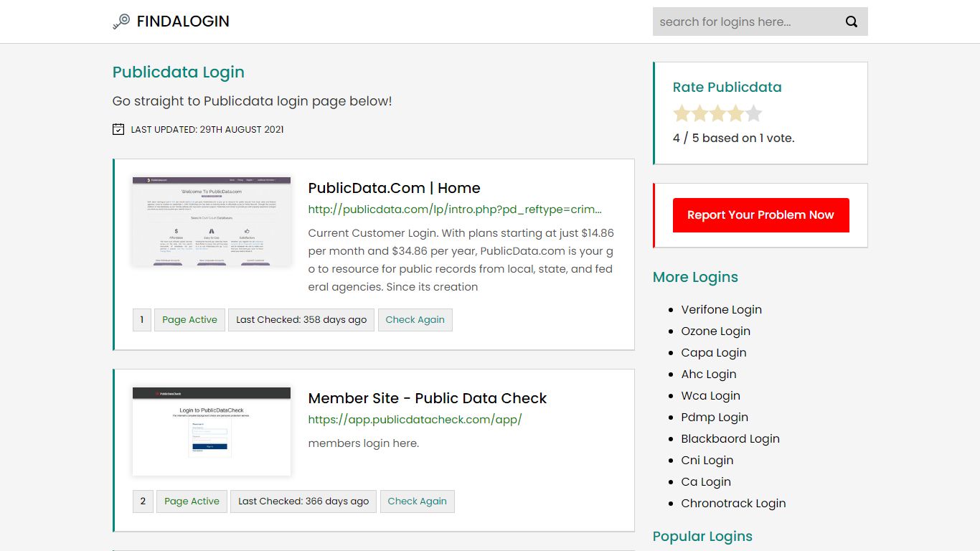This screenshot has height=551, width=980.
Task: Click the FINDALOGIN site title
Action: click(183, 22)
